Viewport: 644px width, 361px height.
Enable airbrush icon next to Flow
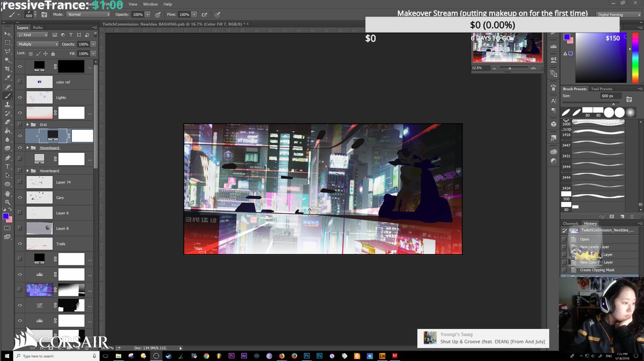[x=205, y=14]
